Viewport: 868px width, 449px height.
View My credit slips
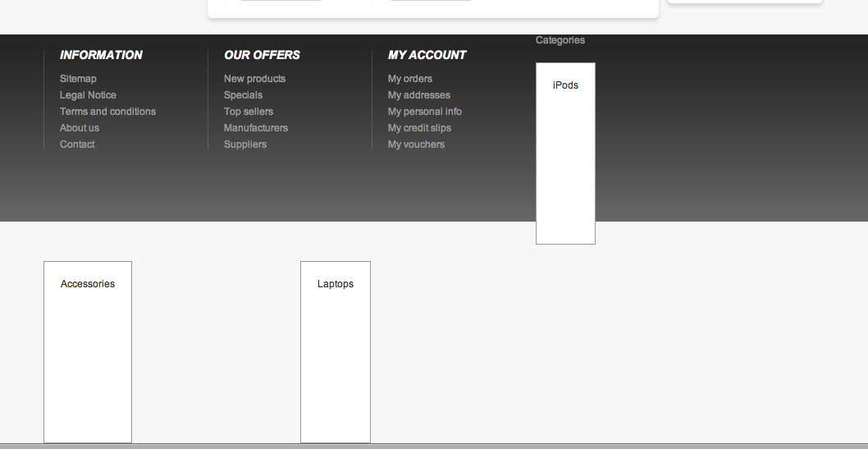point(419,128)
